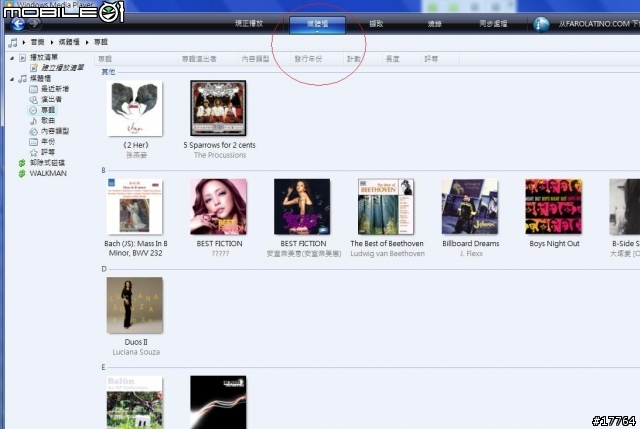Click the 年份 year calendar icon
This screenshot has width=640, height=429.
click(33, 142)
